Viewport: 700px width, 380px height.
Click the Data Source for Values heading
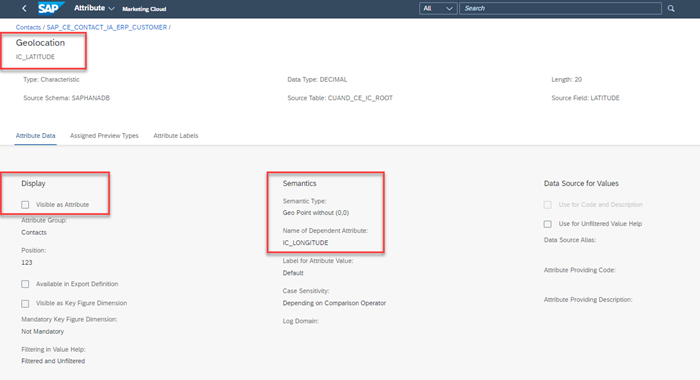click(x=581, y=184)
